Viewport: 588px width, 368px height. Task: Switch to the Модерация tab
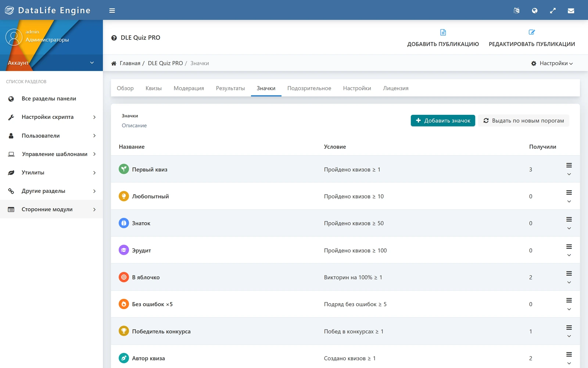coord(189,88)
